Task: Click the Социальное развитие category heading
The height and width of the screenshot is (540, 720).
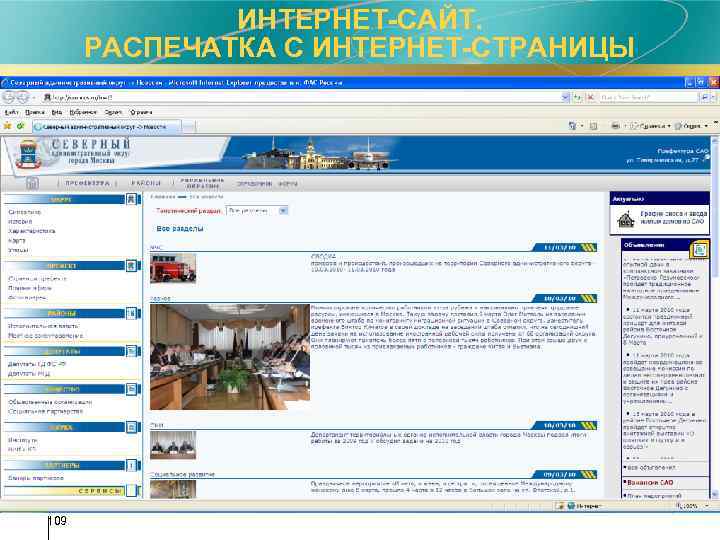Action: pos(182,474)
